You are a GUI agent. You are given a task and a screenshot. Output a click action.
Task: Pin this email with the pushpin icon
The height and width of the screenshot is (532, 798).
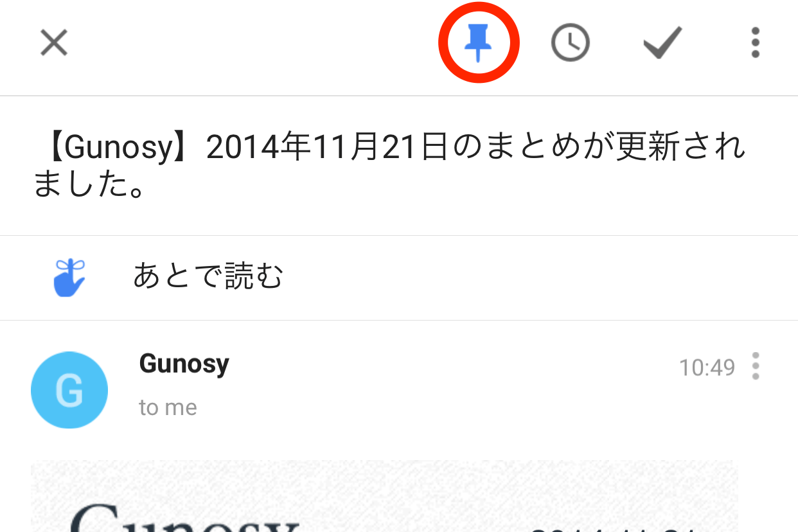478,44
